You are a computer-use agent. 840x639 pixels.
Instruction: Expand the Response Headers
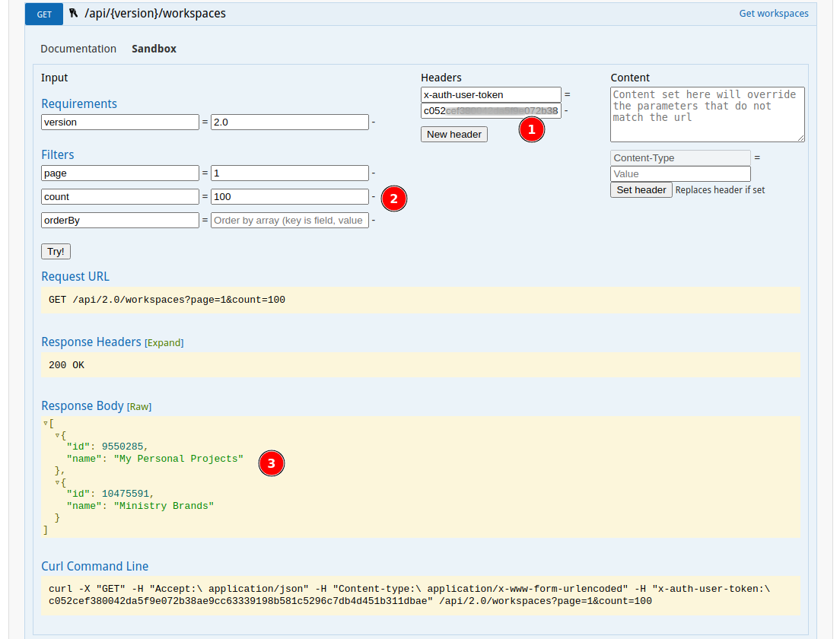tap(164, 343)
